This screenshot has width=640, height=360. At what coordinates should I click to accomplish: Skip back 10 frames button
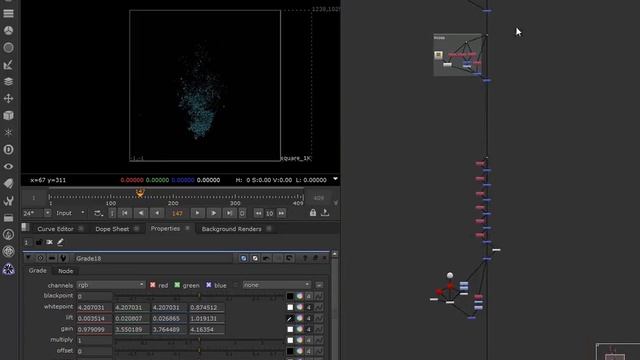click(x=258, y=213)
